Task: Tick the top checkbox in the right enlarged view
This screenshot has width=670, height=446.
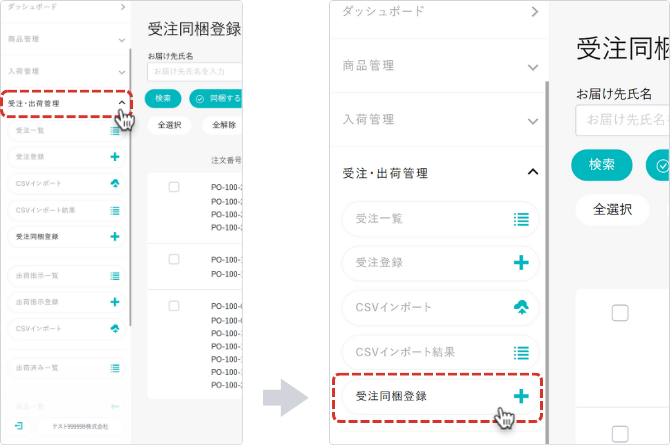Action: click(620, 313)
